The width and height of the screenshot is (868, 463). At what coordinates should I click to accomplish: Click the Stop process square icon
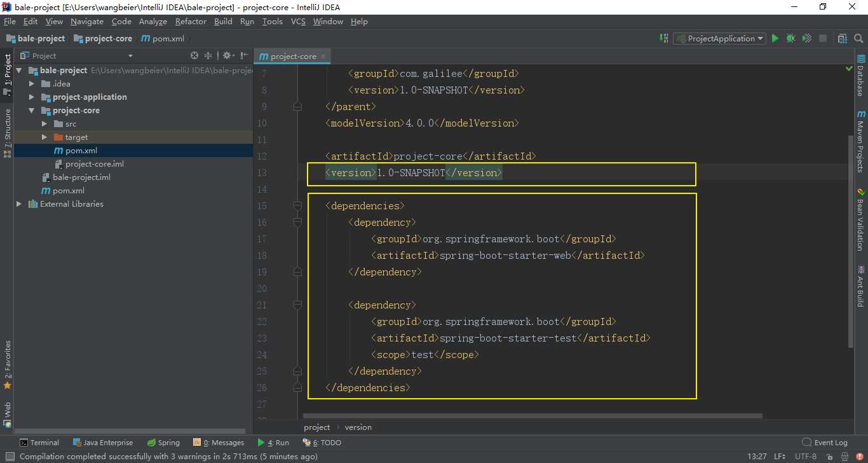[823, 38]
